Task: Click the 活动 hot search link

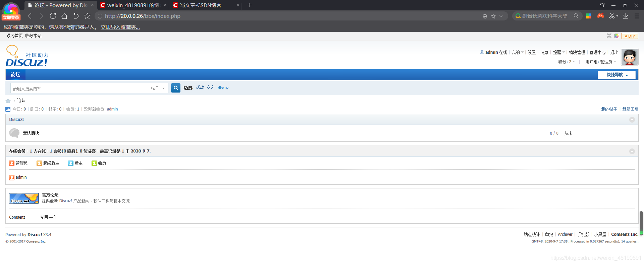Action: [200, 88]
